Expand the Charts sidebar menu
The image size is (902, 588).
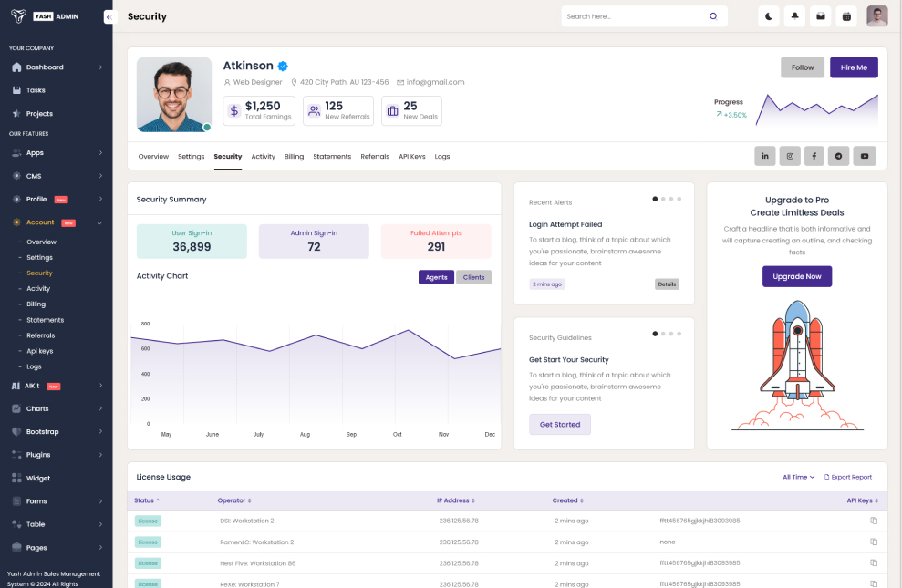pyautogui.click(x=57, y=408)
